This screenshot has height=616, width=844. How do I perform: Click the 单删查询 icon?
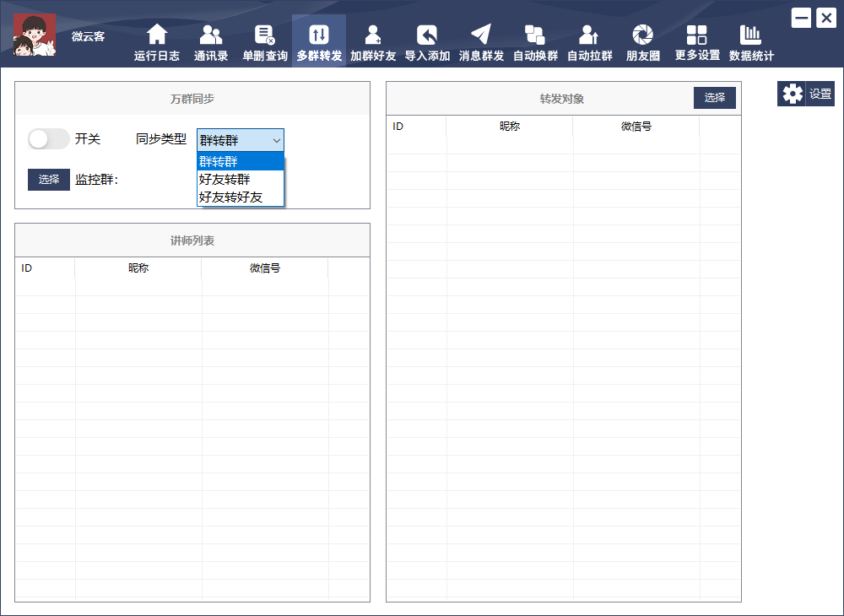pyautogui.click(x=265, y=35)
